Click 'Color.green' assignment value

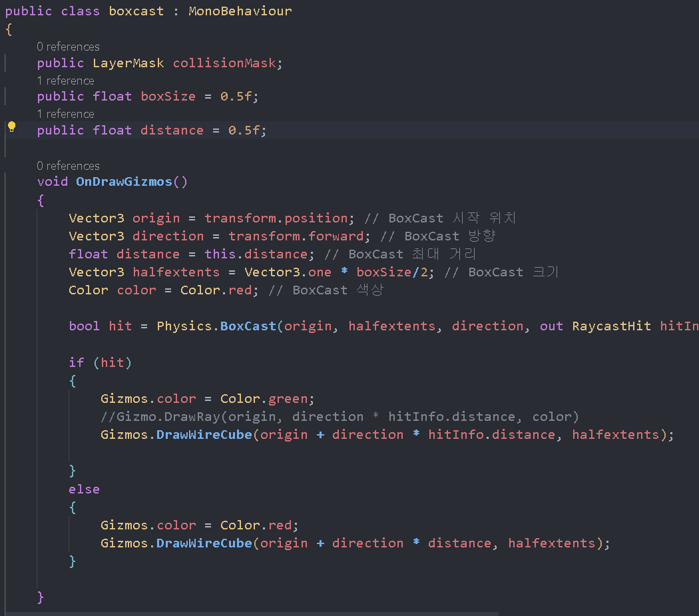(264, 399)
